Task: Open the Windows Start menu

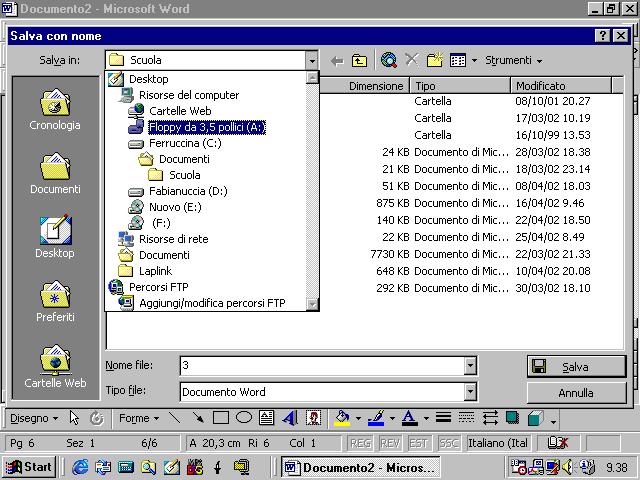Action: pos(29,467)
